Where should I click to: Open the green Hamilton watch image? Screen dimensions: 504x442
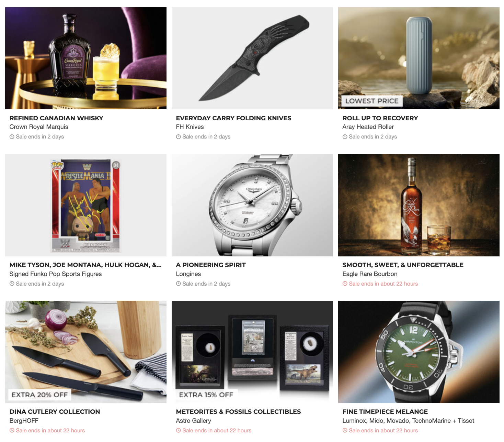coord(419,352)
